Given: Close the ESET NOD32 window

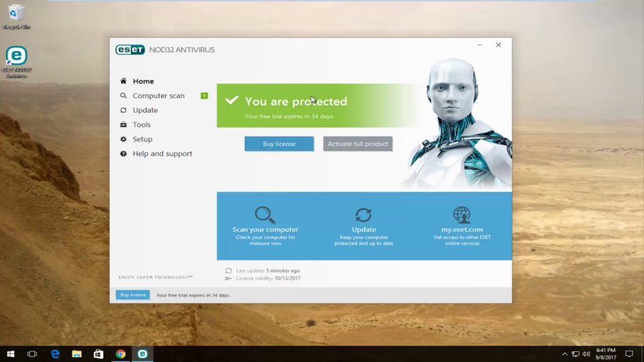Looking at the screenshot, I should pos(498,45).
